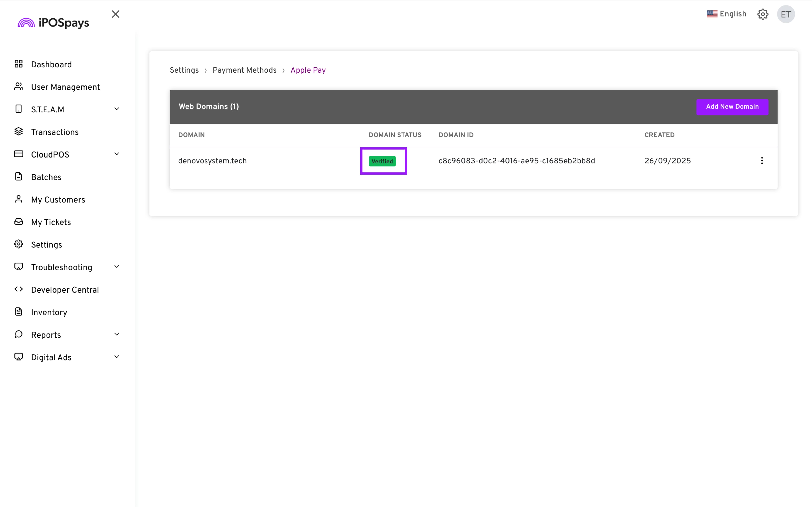Click the Batches document icon
Viewport: 812px width, 507px height.
(x=18, y=177)
